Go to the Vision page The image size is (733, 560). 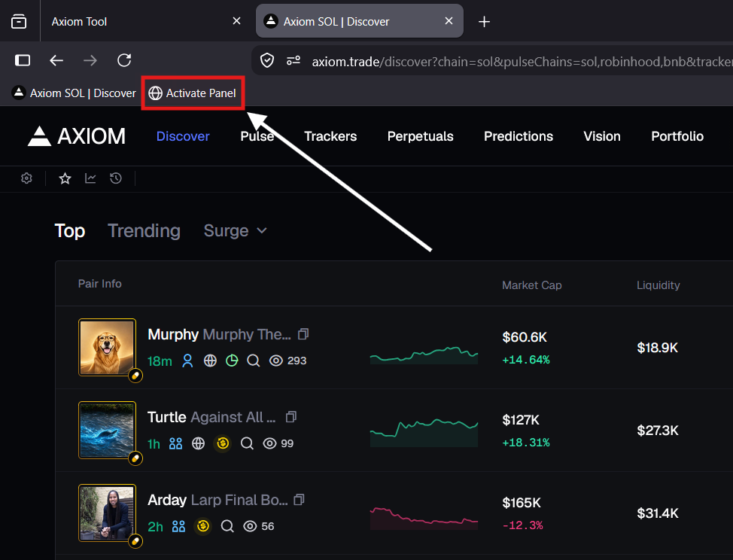click(x=602, y=136)
